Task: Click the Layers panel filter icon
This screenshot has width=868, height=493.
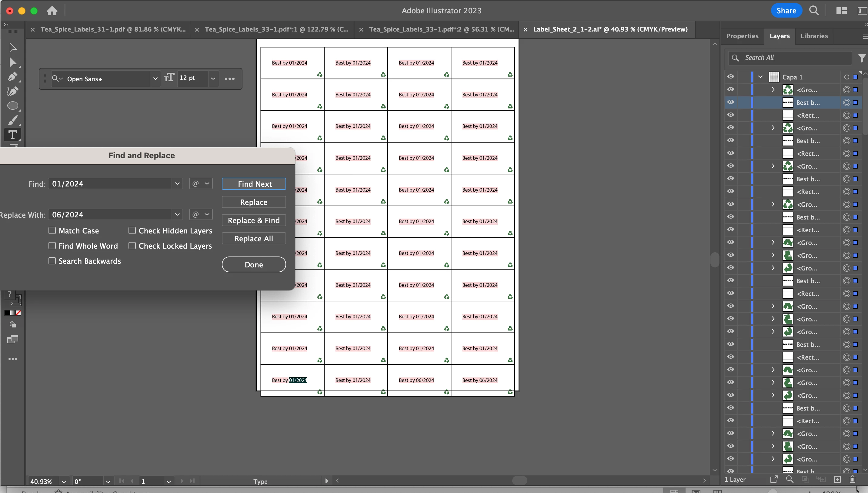Action: pos(862,58)
